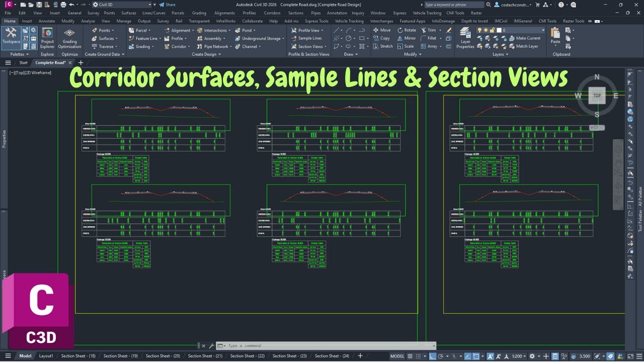The image size is (644, 362).
Task: Select the Scale tool
Action: pyautogui.click(x=405, y=46)
